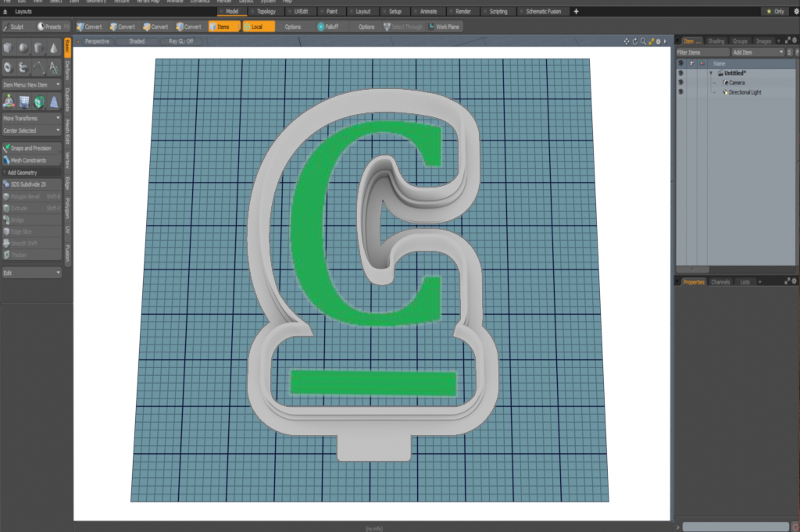Toggle visibility of Untitled scene

[x=680, y=73]
